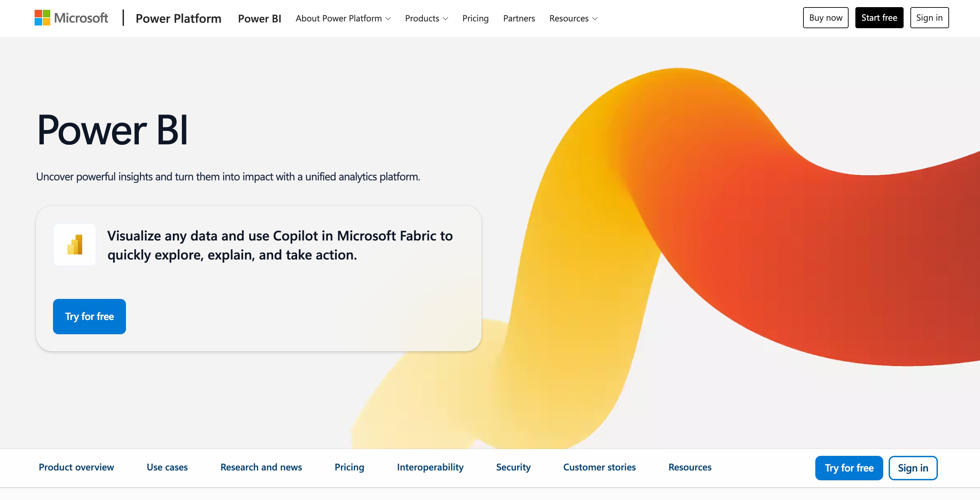Click Try for free in bottom bar

[x=849, y=468]
